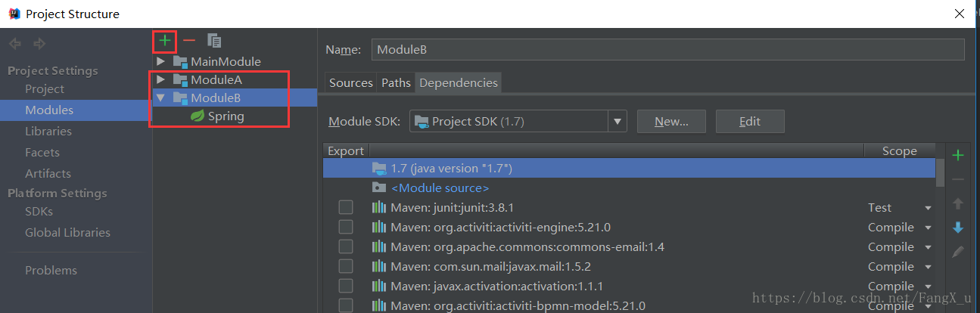Edit dependency with pencil icon
Image resolution: width=980 pixels, height=313 pixels.
click(x=958, y=252)
